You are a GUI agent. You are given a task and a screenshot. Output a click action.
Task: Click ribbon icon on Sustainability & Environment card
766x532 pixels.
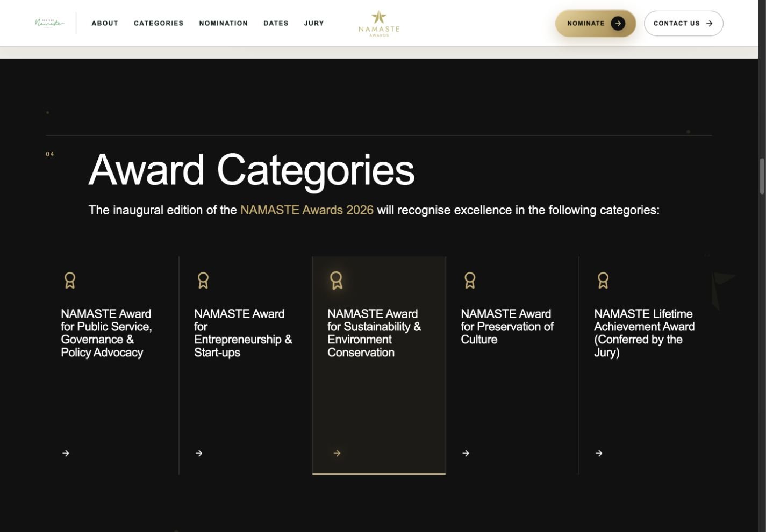click(x=337, y=281)
